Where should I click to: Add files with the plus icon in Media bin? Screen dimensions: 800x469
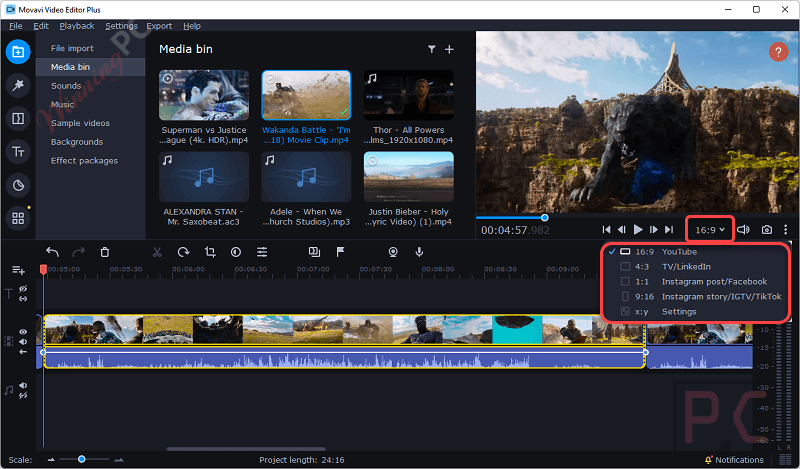[449, 49]
